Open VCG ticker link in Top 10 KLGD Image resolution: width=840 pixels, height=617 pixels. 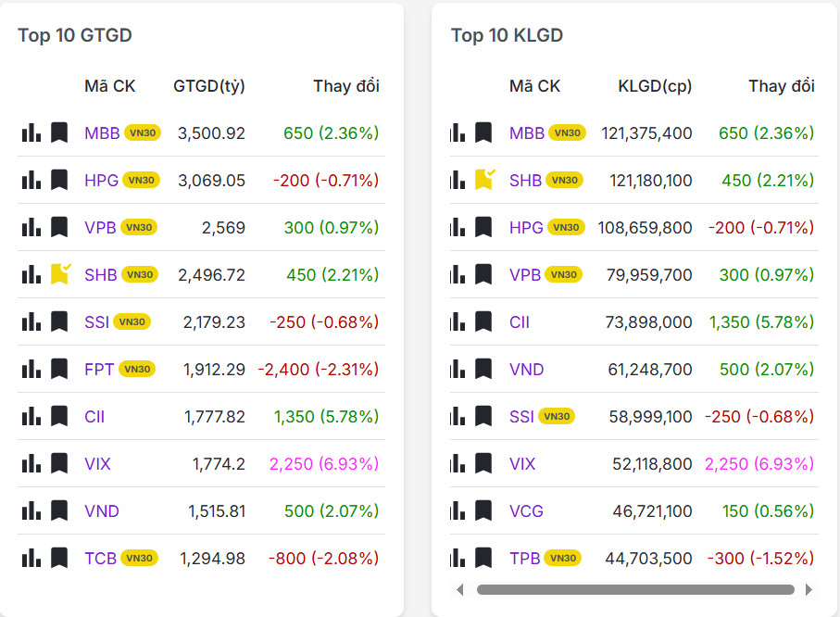click(526, 510)
